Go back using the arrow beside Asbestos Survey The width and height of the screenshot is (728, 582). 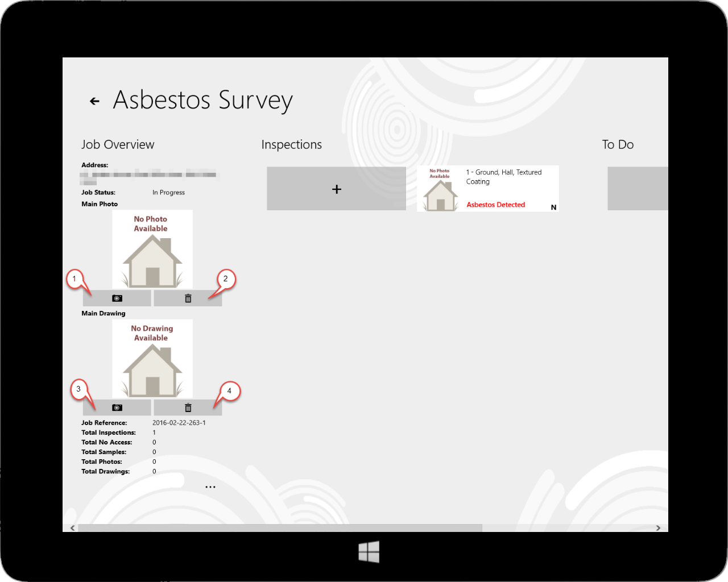point(94,101)
